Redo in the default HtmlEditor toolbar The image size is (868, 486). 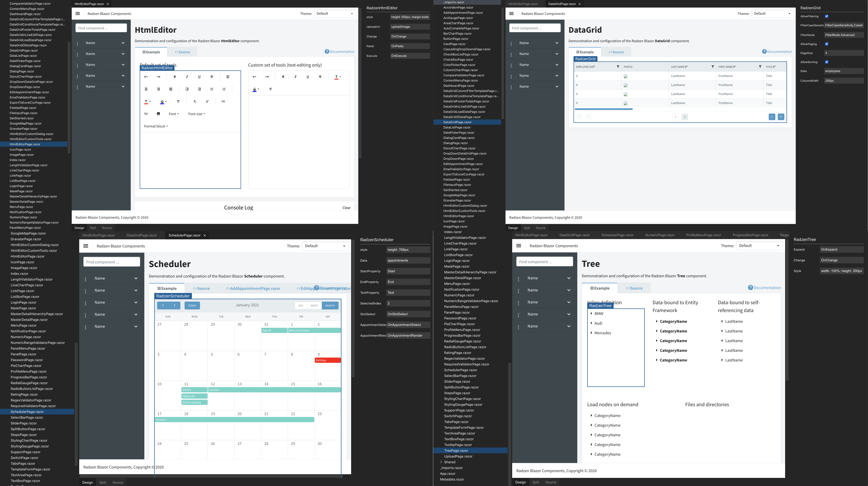(x=158, y=77)
